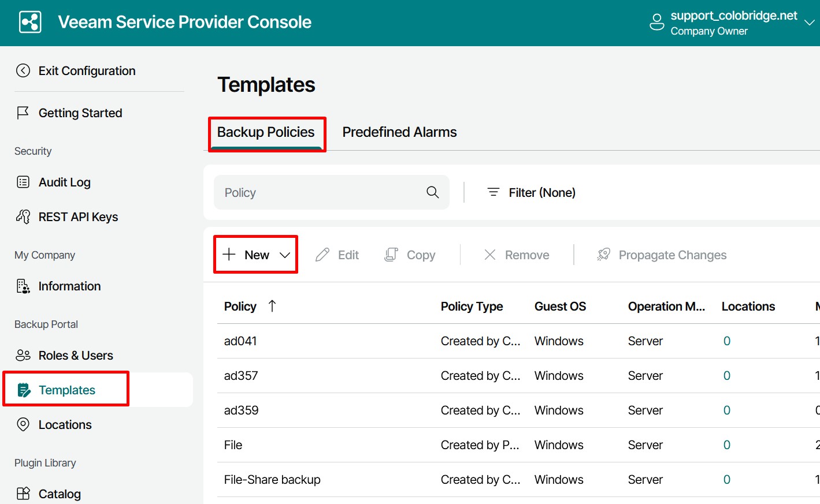Click the Exit Configuration back arrow icon
820x504 pixels.
[23, 70]
